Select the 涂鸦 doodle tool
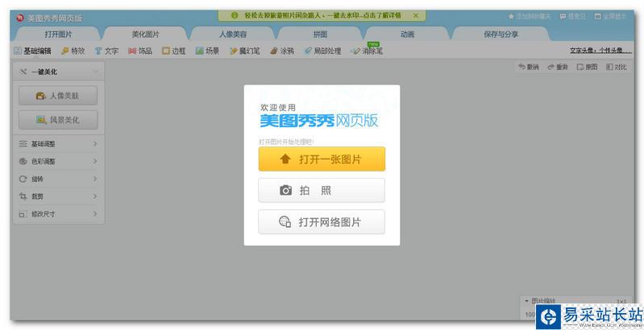This screenshot has height=330, width=644. click(282, 51)
